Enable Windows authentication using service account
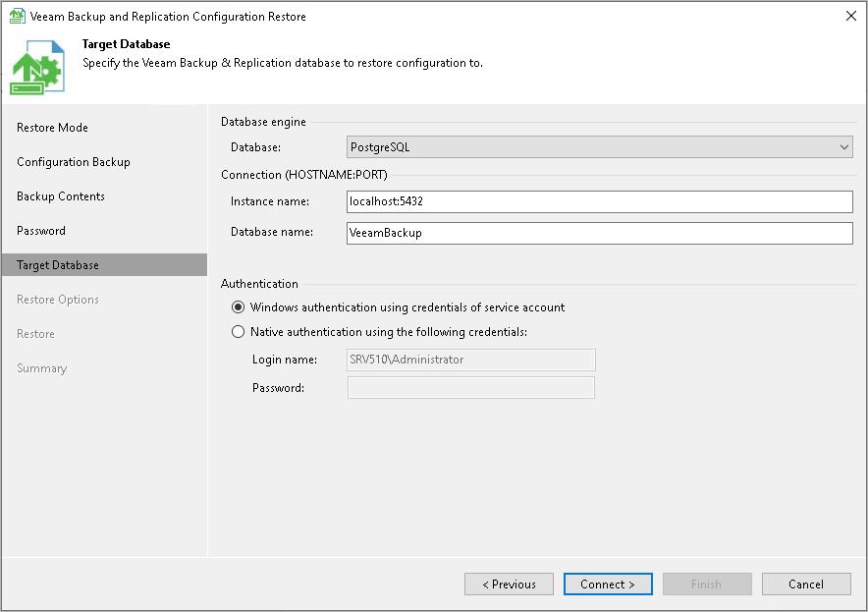The image size is (868, 612). point(238,306)
